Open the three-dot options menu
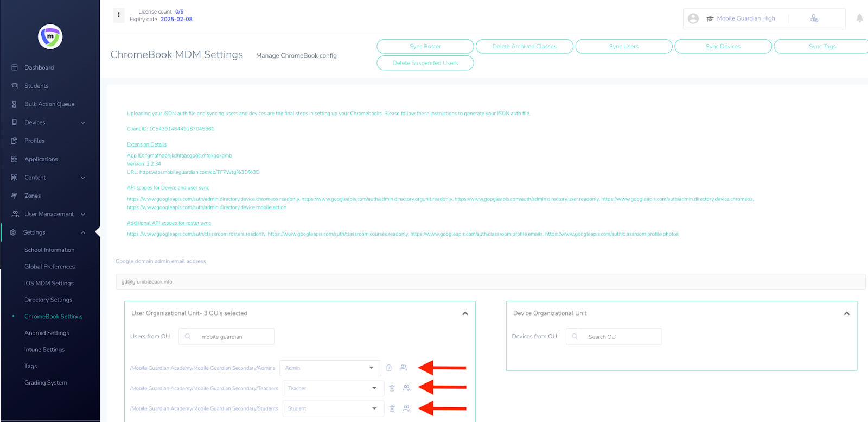Screen dimensions: 868x422 pyautogui.click(x=119, y=15)
